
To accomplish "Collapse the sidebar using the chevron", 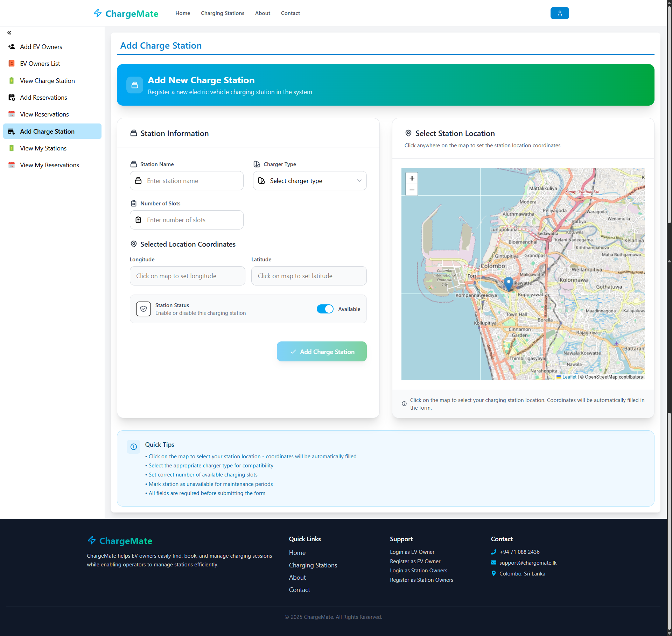I will point(9,33).
